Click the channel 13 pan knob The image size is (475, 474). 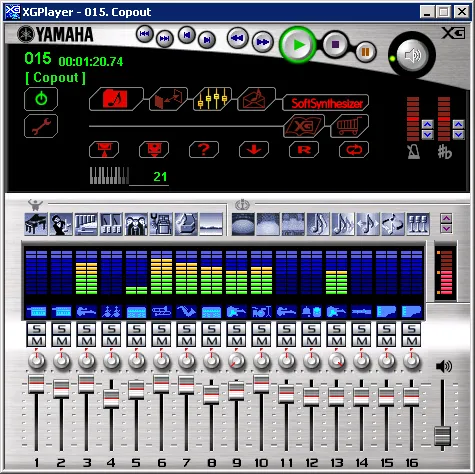[x=336, y=361]
